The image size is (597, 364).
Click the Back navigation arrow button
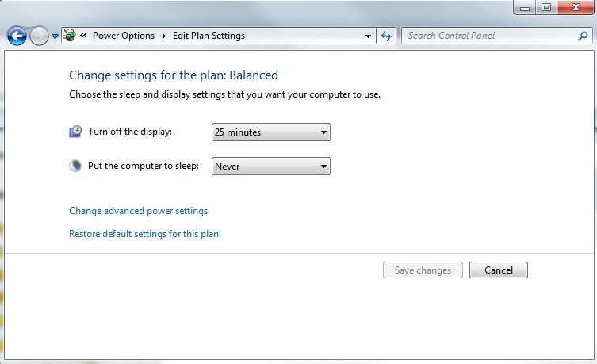click(16, 36)
